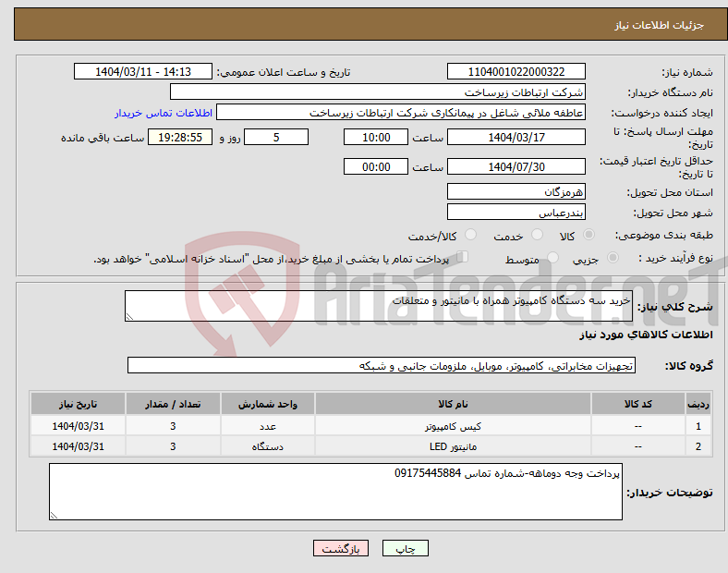Click the row number 2 cell

pyautogui.click(x=698, y=446)
